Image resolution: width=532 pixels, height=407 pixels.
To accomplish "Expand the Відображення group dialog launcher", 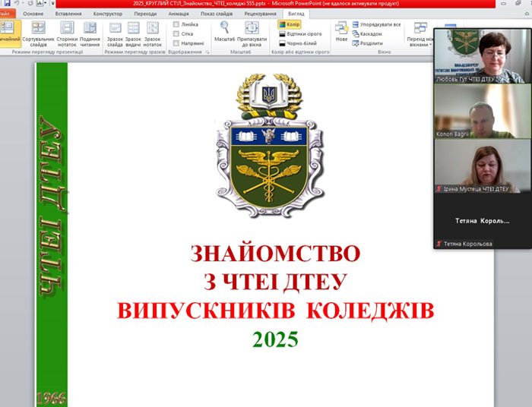I will pos(208,52).
